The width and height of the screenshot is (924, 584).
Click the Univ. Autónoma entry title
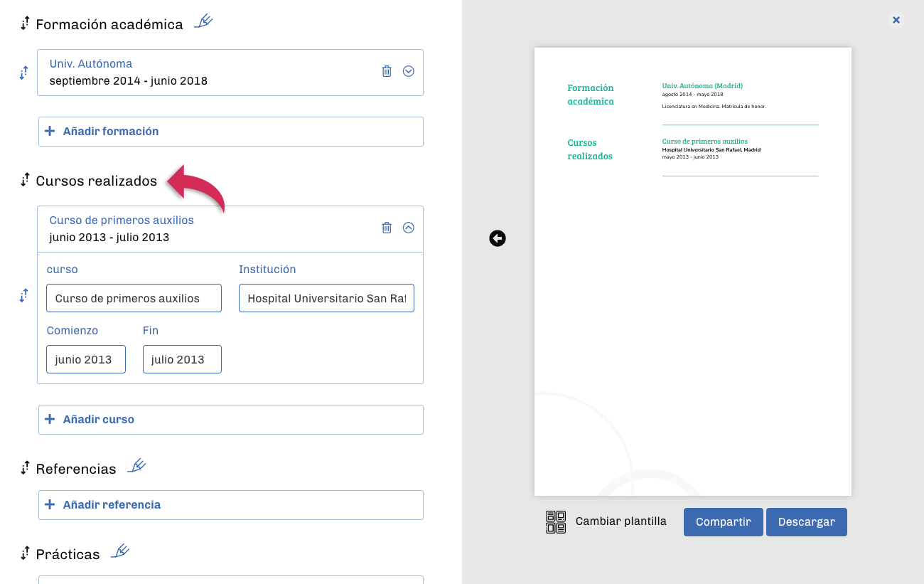click(x=91, y=64)
